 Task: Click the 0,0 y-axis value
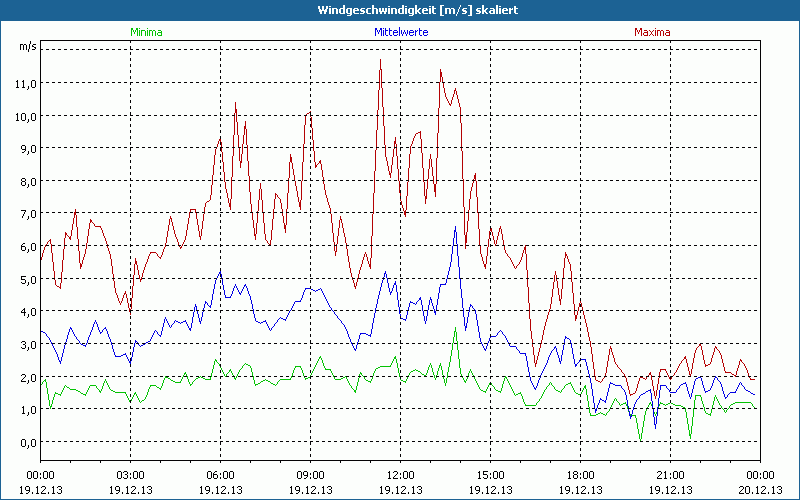29,443
